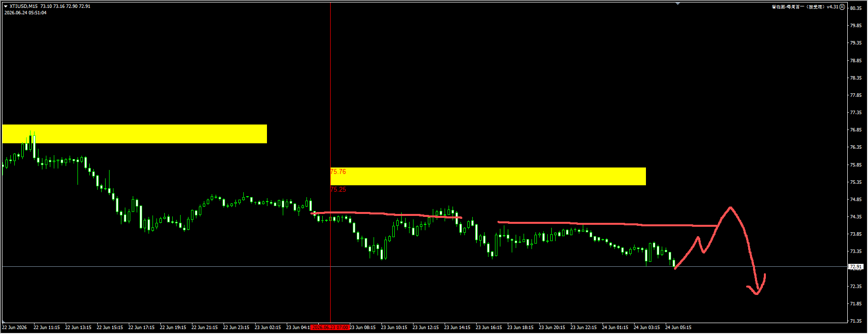Click the 79.85 price scale label
This screenshot has height=334, width=868.
click(856, 26)
